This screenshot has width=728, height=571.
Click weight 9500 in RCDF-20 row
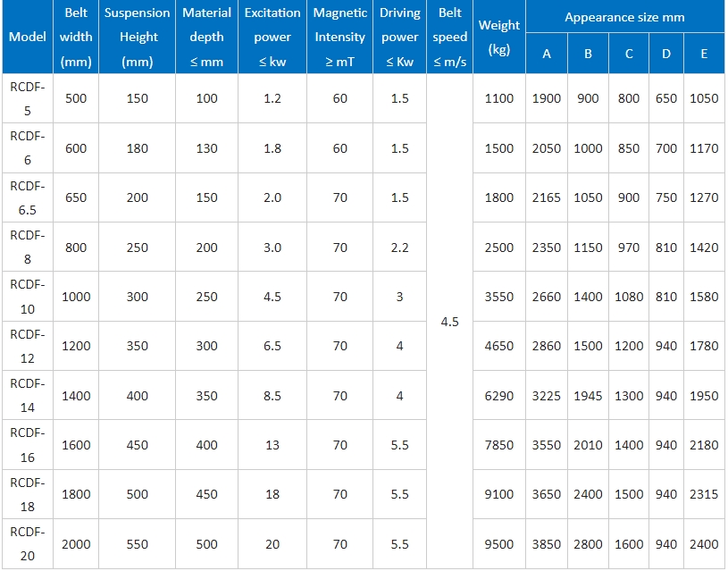coord(499,544)
